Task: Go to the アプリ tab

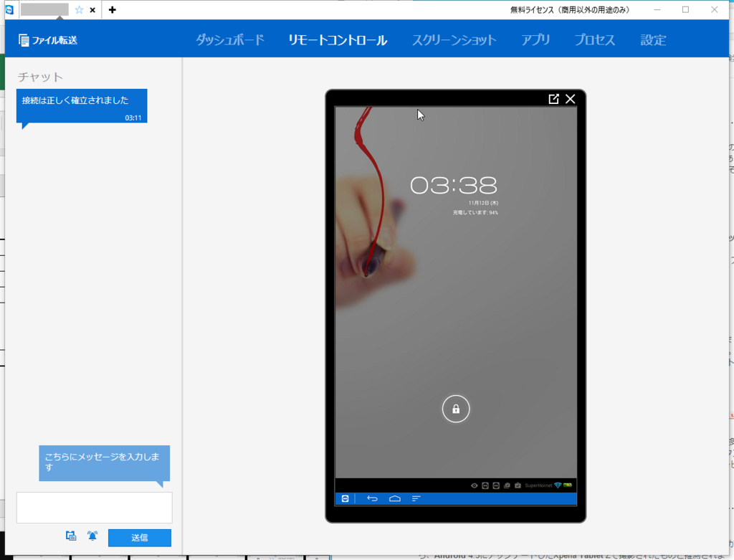Action: tap(535, 40)
